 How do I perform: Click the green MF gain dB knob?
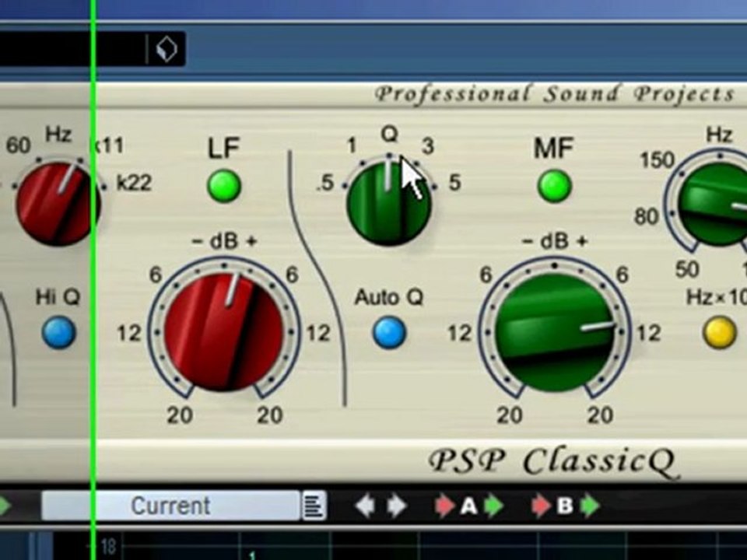554,332
